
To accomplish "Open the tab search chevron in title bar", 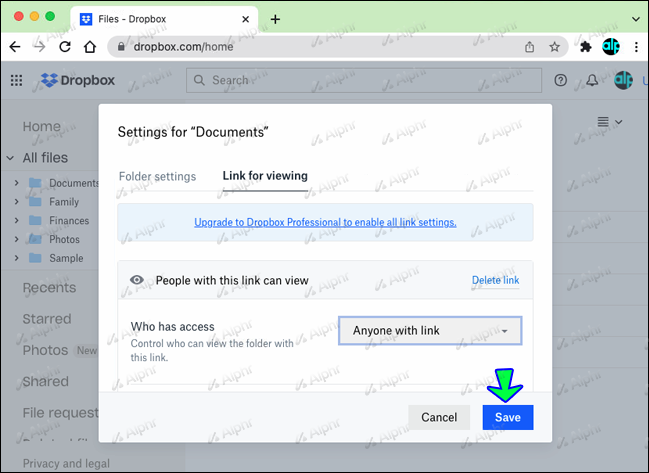I will [x=636, y=19].
